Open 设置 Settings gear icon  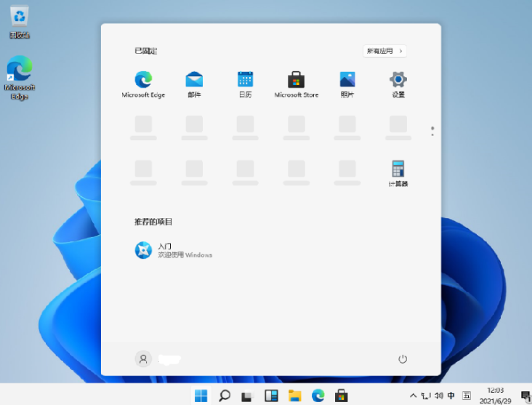point(398,84)
